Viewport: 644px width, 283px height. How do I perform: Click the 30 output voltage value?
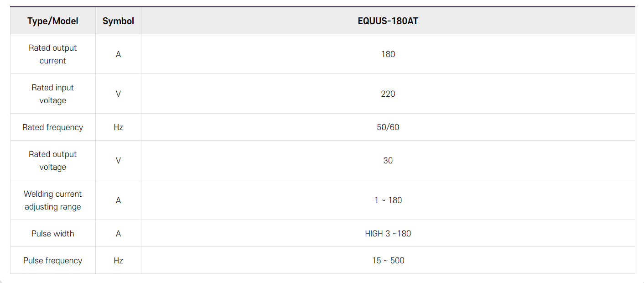[x=388, y=161]
